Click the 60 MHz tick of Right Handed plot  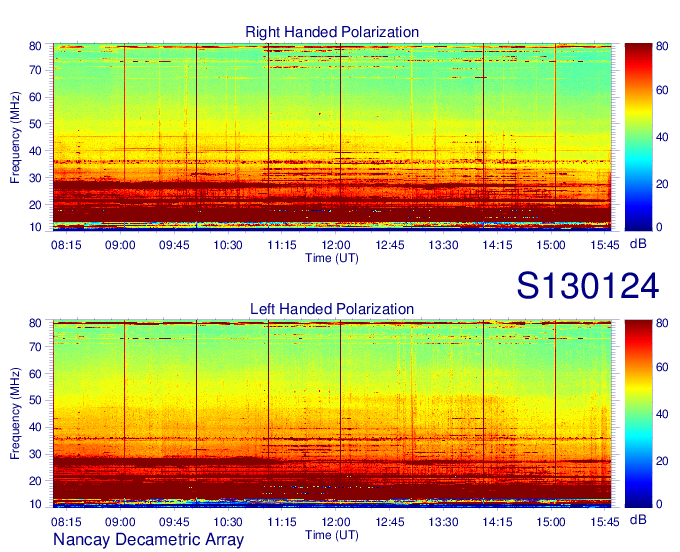click(35, 97)
